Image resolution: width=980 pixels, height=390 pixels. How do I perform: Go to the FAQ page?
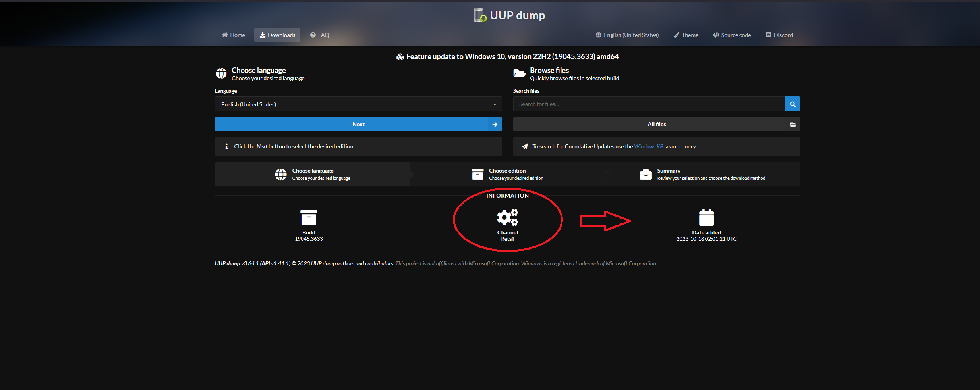(x=319, y=35)
